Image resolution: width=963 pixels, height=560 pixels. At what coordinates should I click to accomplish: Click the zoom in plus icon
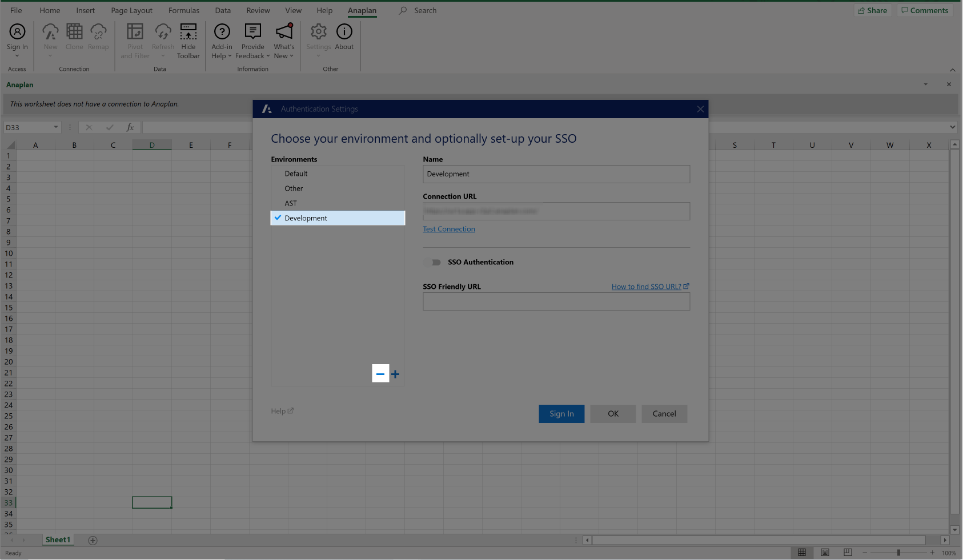point(932,553)
